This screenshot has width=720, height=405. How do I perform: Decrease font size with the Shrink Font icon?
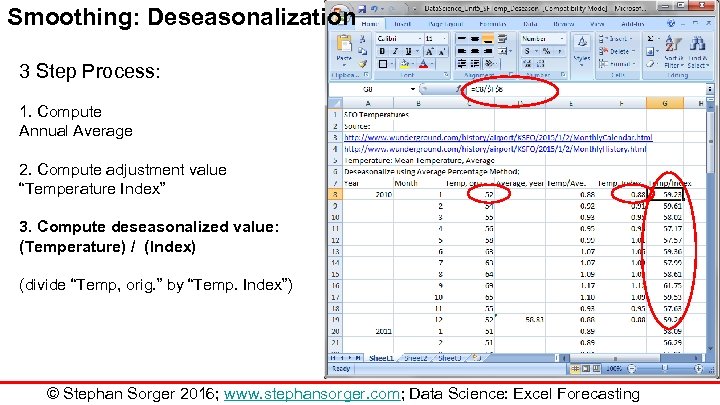(441, 52)
